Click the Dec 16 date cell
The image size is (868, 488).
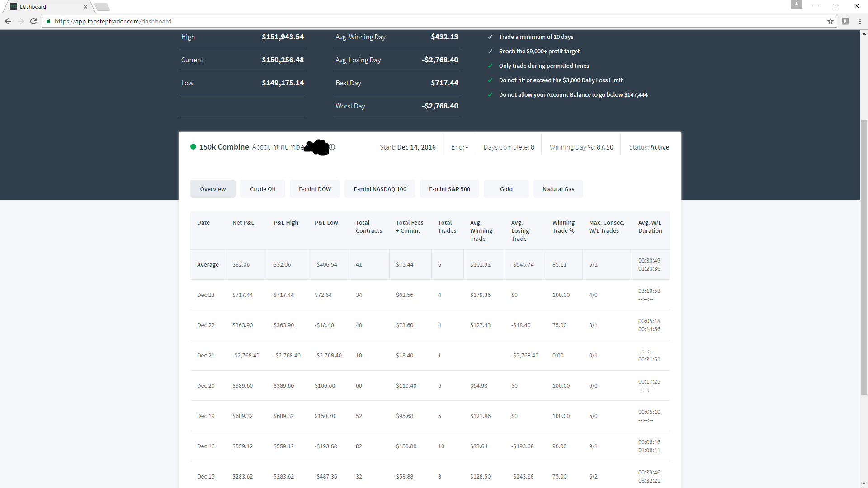[206, 446]
